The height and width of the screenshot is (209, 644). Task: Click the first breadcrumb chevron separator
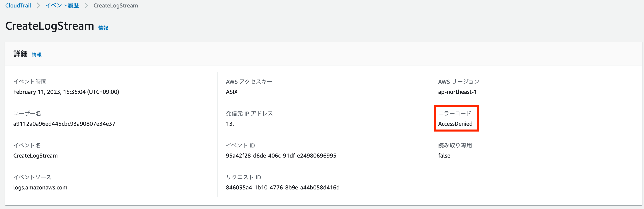click(x=38, y=5)
